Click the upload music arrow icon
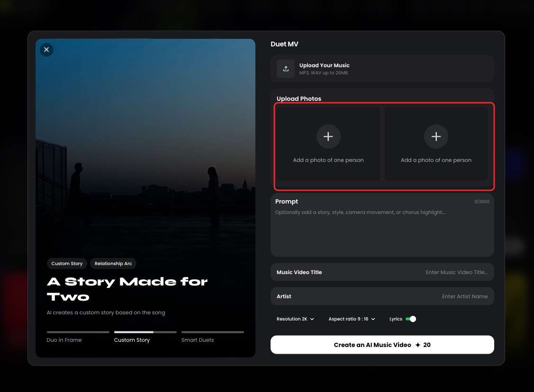 pos(286,69)
